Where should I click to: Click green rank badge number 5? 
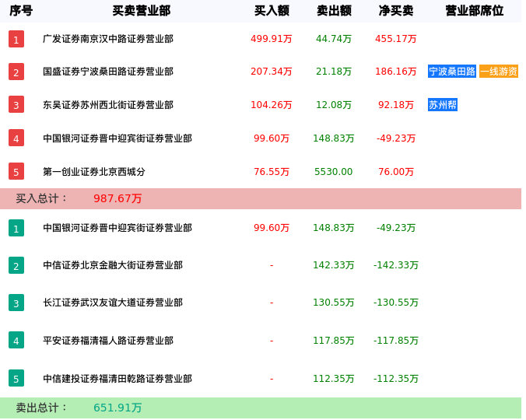tap(16, 379)
